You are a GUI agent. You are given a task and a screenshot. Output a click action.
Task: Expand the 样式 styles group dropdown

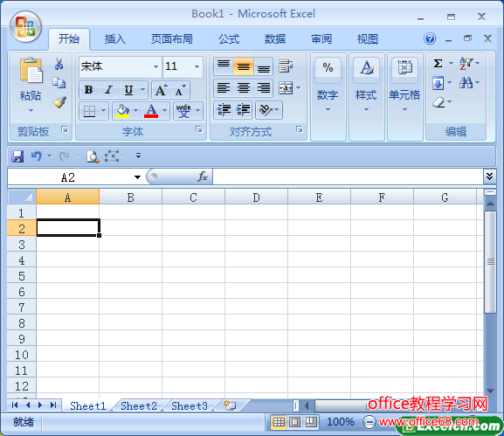(366, 110)
